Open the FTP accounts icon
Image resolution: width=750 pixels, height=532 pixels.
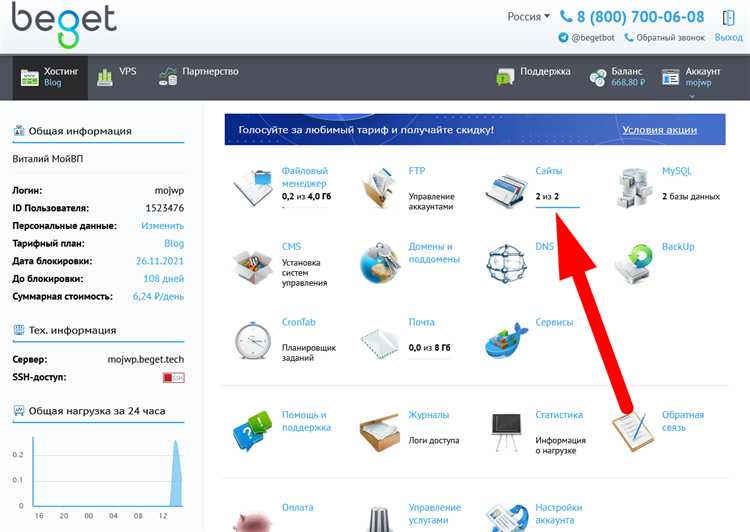point(380,188)
